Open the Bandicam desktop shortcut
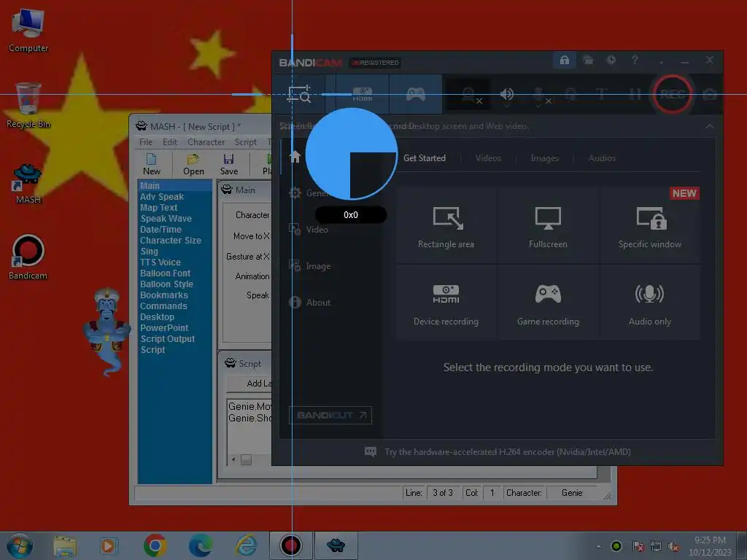Screen dimensions: 747x560 (28, 257)
